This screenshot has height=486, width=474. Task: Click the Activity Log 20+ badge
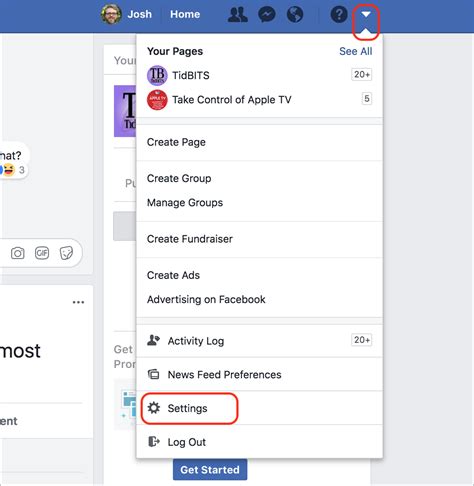pos(362,340)
